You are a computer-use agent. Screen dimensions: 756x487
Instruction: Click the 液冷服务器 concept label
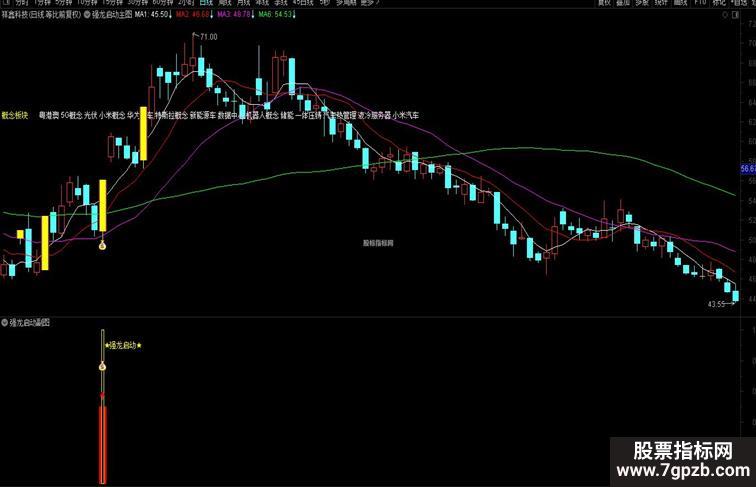374,115
